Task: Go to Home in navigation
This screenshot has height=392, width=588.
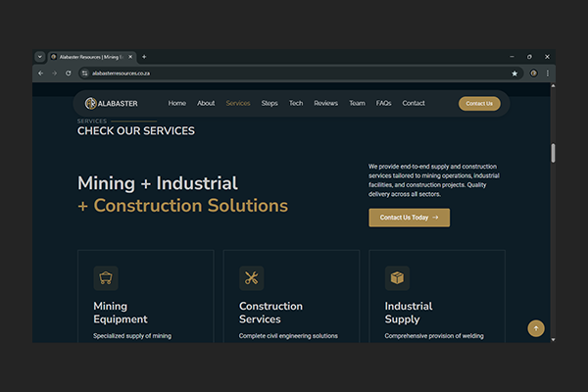Action: pos(177,103)
